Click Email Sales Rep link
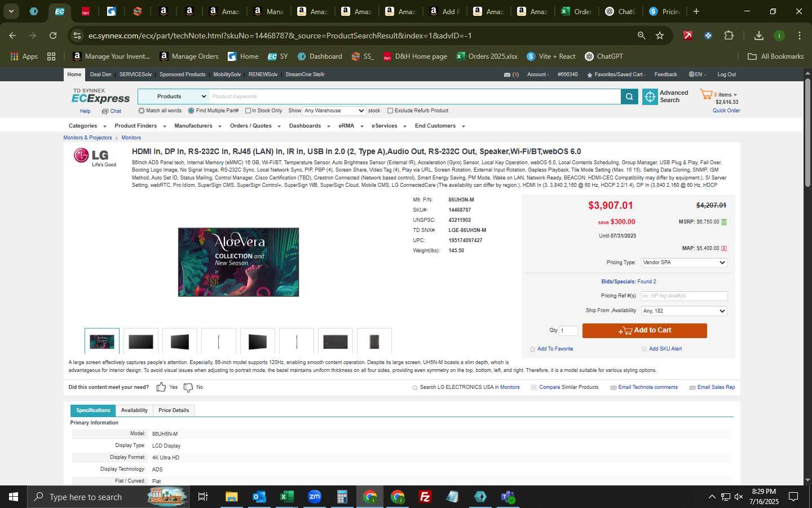Image resolution: width=812 pixels, height=508 pixels. coord(716,387)
